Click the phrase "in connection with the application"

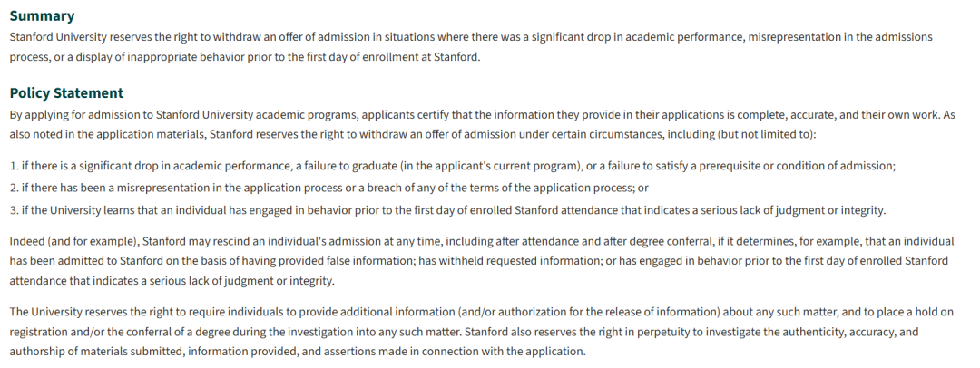(x=498, y=351)
